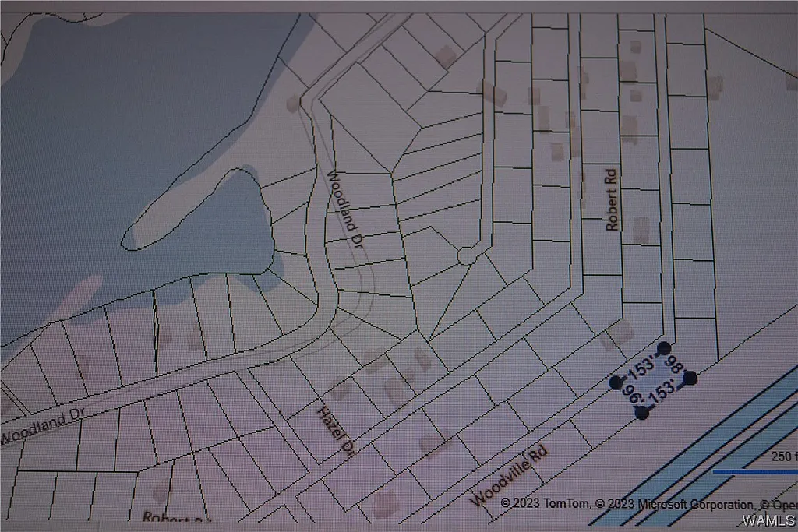Click the top corner vertex marker of the parcel

point(663,348)
